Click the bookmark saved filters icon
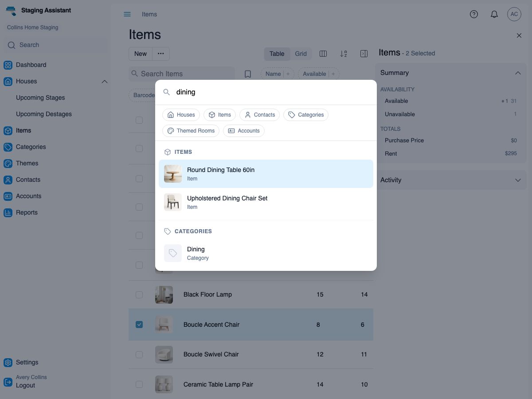This screenshot has width=532, height=399. coord(248,74)
